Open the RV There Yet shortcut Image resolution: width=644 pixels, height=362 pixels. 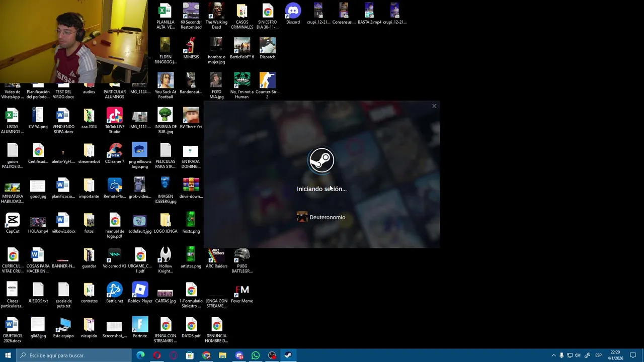tap(191, 119)
